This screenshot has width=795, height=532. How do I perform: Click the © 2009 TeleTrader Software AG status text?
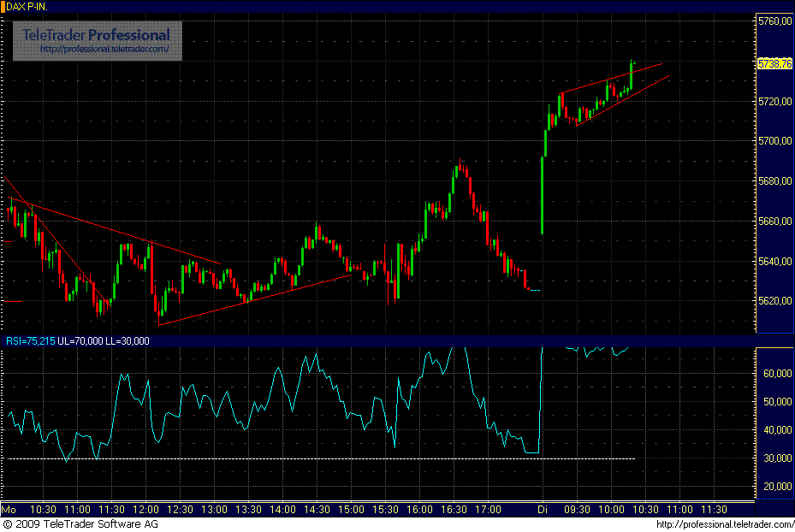click(81, 523)
